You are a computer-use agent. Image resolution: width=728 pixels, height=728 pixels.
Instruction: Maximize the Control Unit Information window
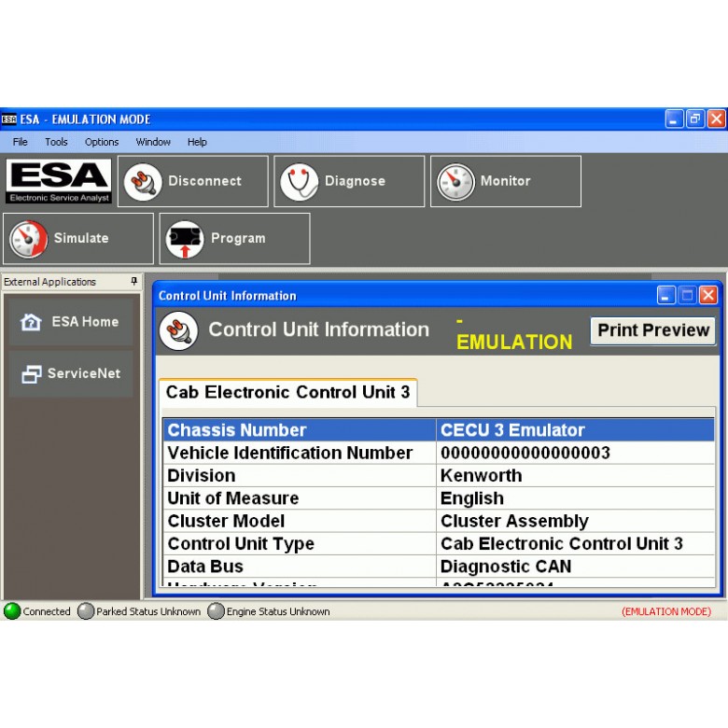pyautogui.click(x=687, y=295)
